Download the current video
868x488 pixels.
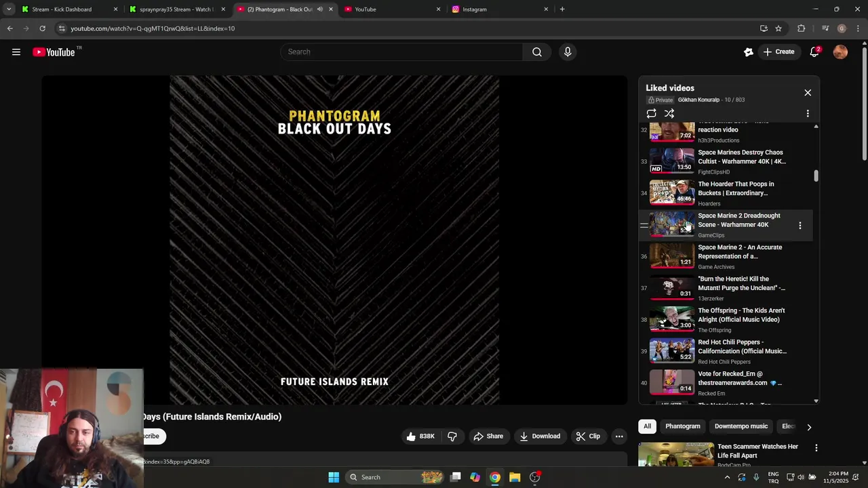540,436
